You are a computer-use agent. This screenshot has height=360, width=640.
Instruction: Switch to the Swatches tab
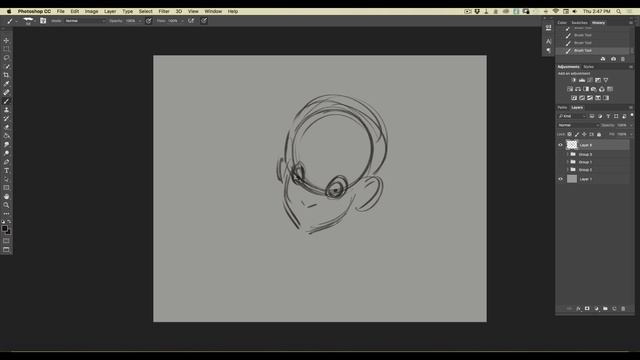pos(579,23)
